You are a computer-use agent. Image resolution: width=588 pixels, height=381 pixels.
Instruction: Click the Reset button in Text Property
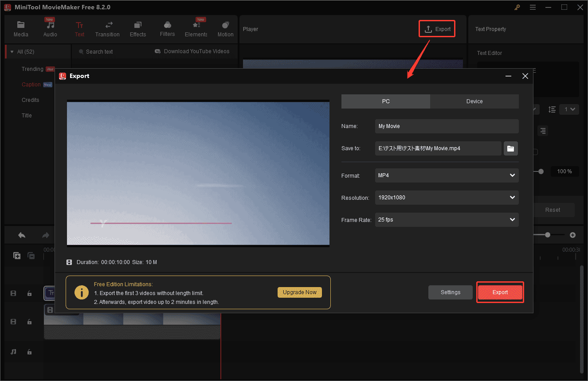(553, 210)
